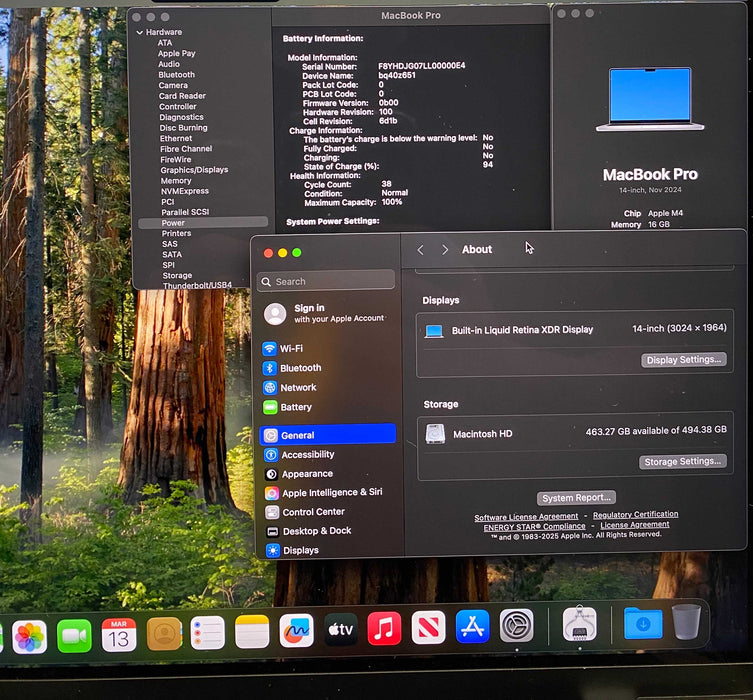The width and height of the screenshot is (753, 700).
Task: Click Macintosh HD drive icon
Action: [436, 434]
